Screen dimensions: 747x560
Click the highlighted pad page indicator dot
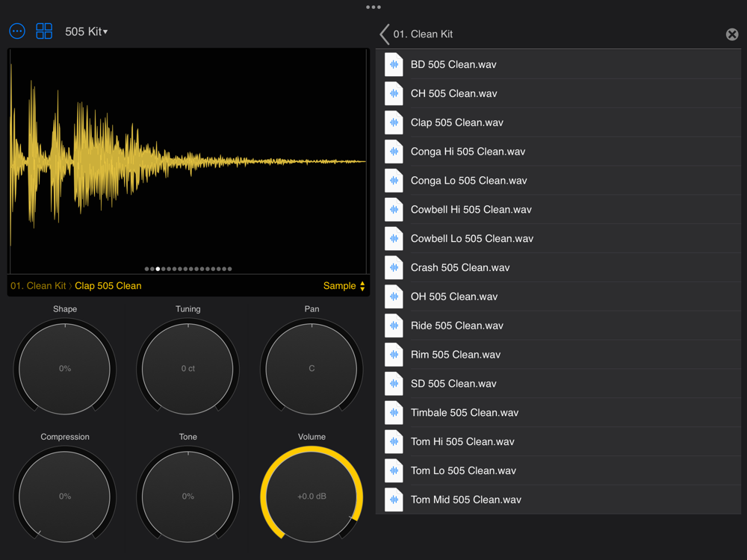coord(158,269)
